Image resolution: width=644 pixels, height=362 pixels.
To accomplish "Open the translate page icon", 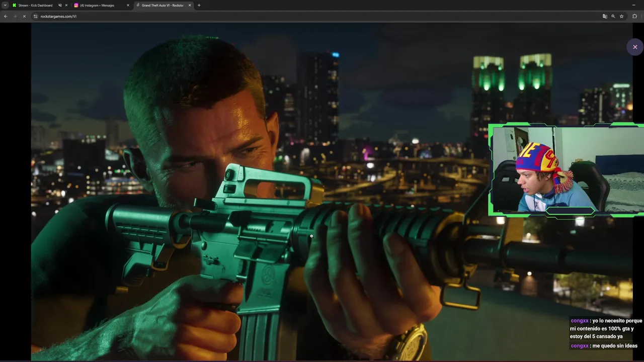I will 605,16.
